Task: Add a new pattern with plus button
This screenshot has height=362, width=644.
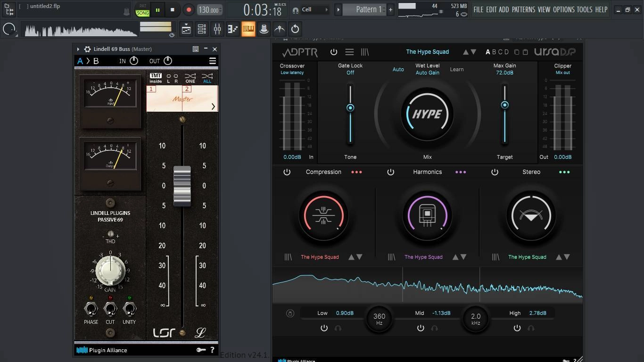Action: coord(390,9)
